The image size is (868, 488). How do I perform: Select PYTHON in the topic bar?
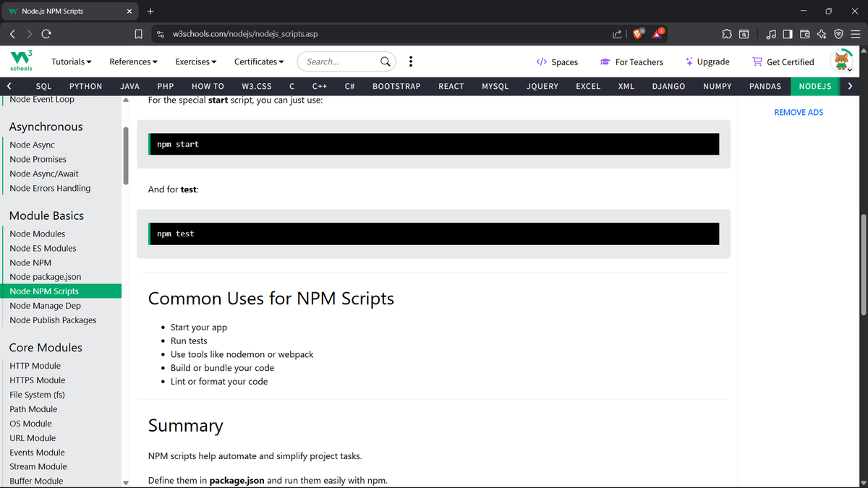[x=86, y=86]
